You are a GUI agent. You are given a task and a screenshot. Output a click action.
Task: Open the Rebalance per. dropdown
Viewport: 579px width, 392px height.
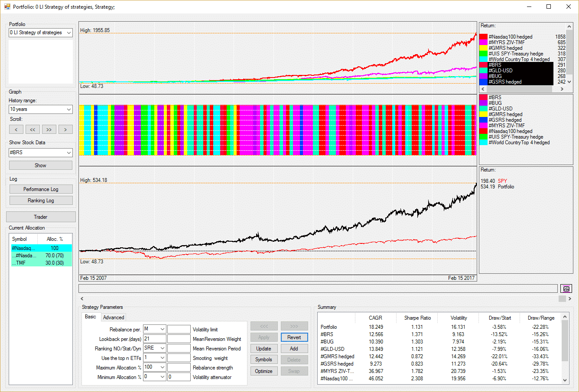154,329
